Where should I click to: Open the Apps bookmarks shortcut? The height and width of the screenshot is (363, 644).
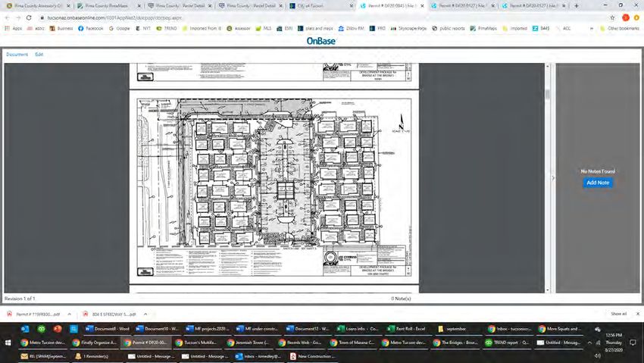(13, 28)
